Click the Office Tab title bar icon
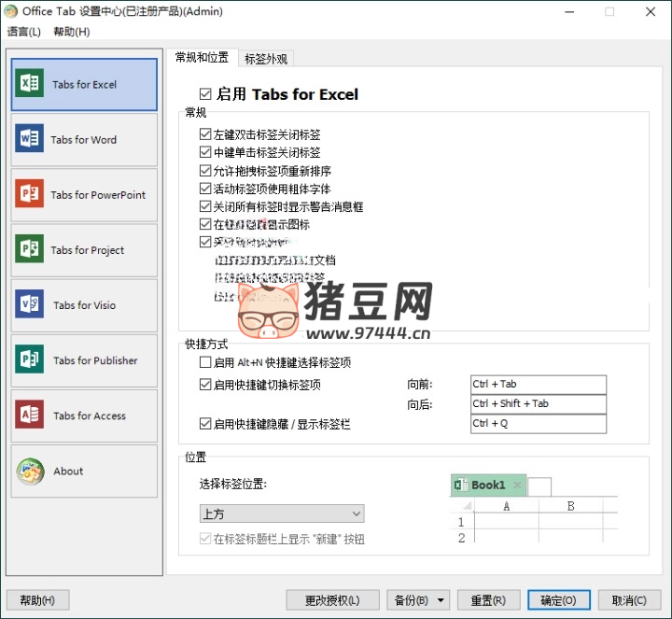Screen dimensions: 672x619 coord(10,11)
